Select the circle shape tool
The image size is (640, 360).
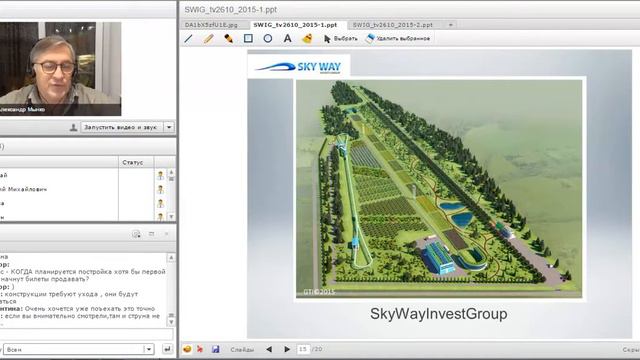click(268, 38)
